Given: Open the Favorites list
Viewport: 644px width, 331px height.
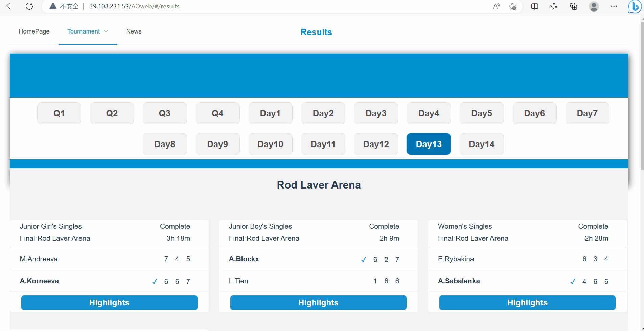Looking at the screenshot, I should [554, 6].
